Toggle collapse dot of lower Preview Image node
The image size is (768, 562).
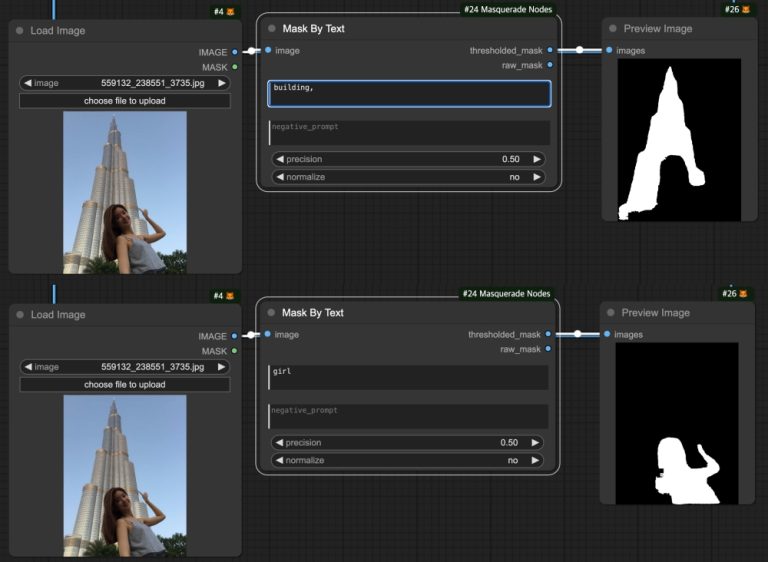point(611,313)
